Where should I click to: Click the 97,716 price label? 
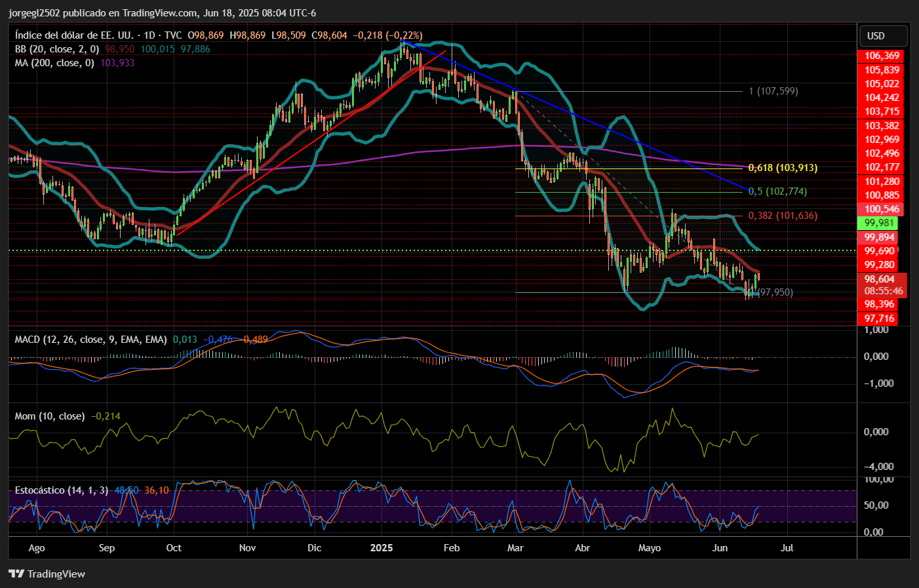tap(879, 319)
